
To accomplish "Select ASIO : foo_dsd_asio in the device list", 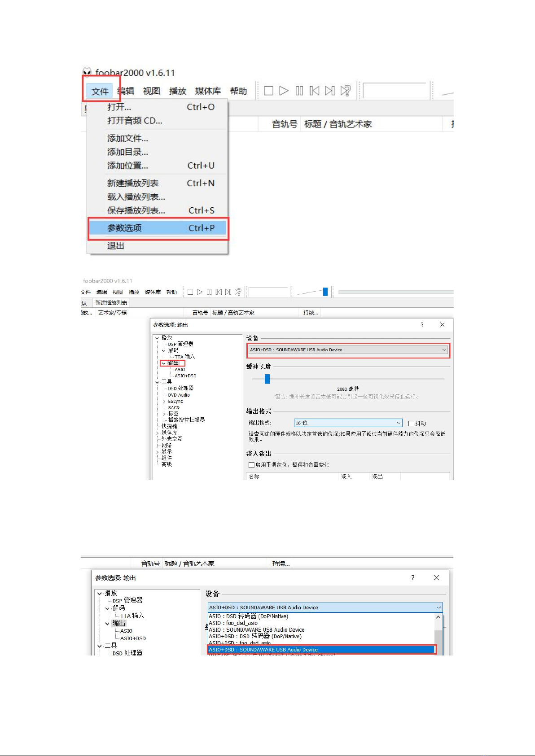I will click(x=321, y=623).
